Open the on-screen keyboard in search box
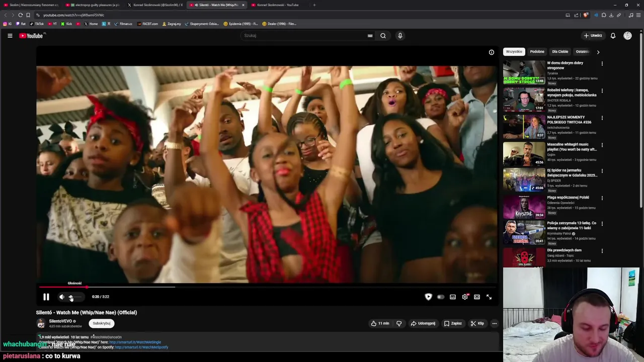 point(370,36)
